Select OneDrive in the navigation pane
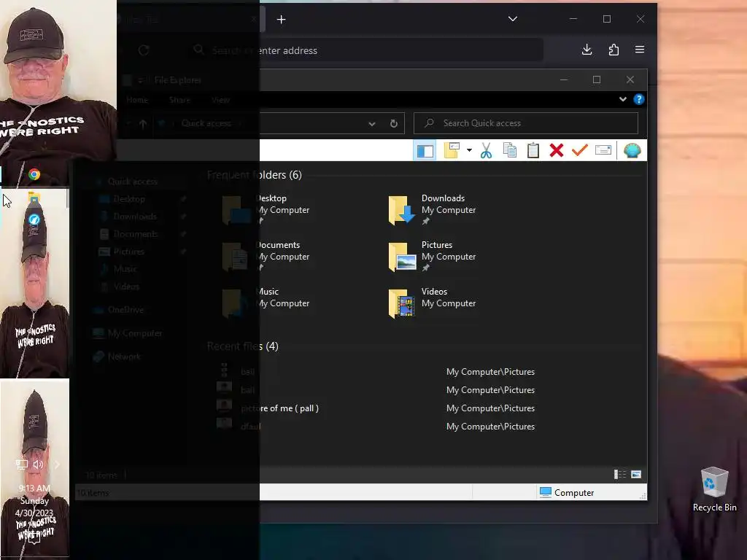Screen dimensions: 747x560 [125, 309]
